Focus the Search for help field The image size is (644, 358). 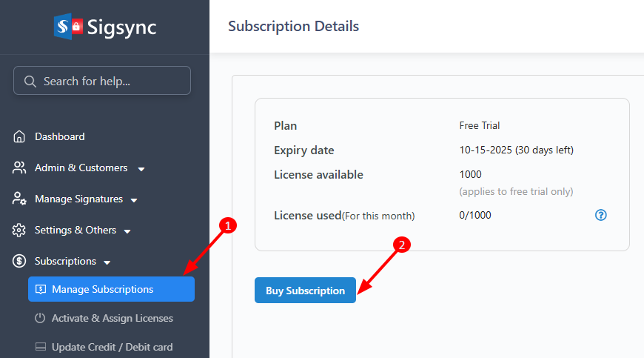pyautogui.click(x=111, y=81)
